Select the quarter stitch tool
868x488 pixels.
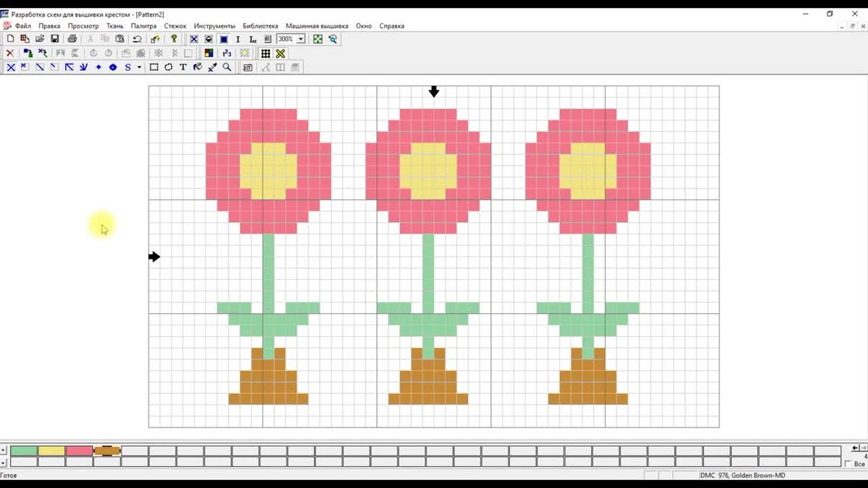point(54,67)
